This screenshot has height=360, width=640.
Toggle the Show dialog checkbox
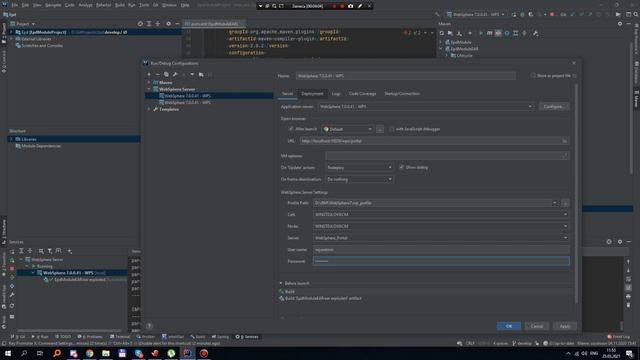pos(402,167)
